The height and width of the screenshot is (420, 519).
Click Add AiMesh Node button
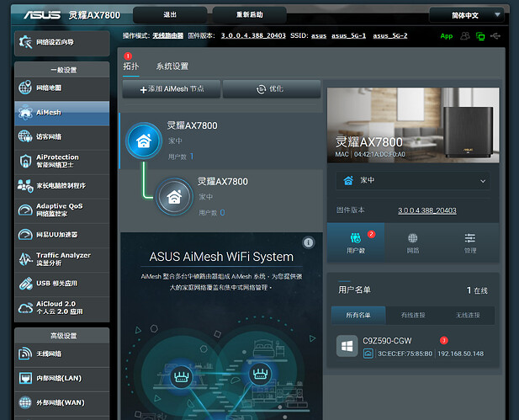coord(172,89)
